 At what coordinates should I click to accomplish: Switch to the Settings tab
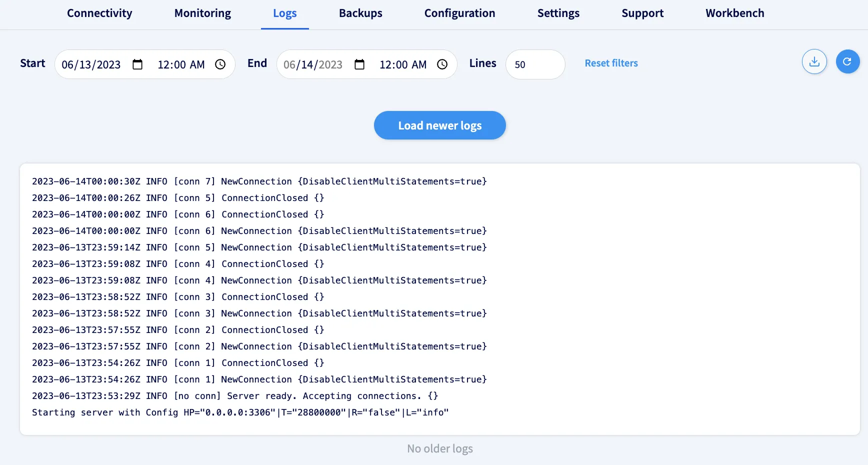point(558,13)
